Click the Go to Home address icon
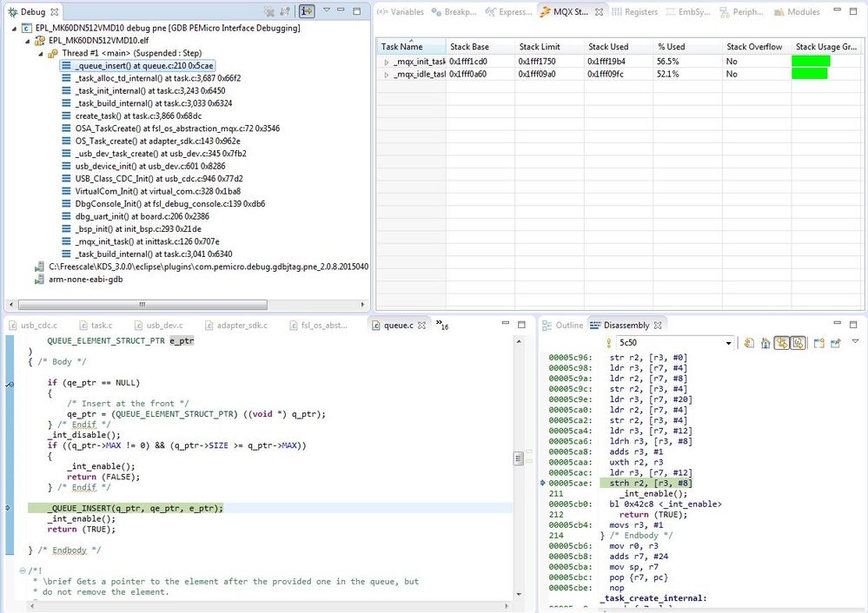This screenshot has width=868, height=613. [765, 344]
